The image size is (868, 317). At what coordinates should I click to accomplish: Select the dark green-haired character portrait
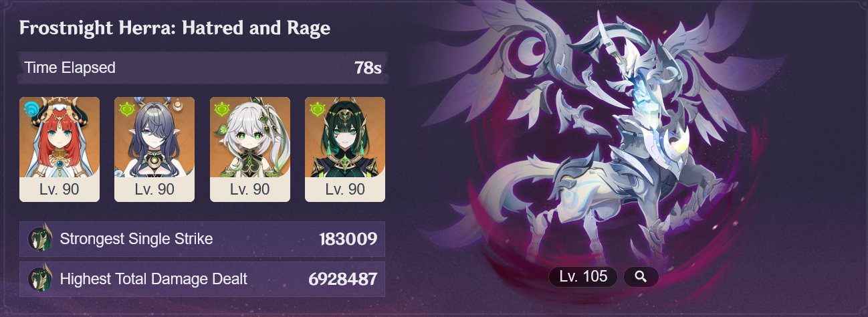(x=345, y=137)
